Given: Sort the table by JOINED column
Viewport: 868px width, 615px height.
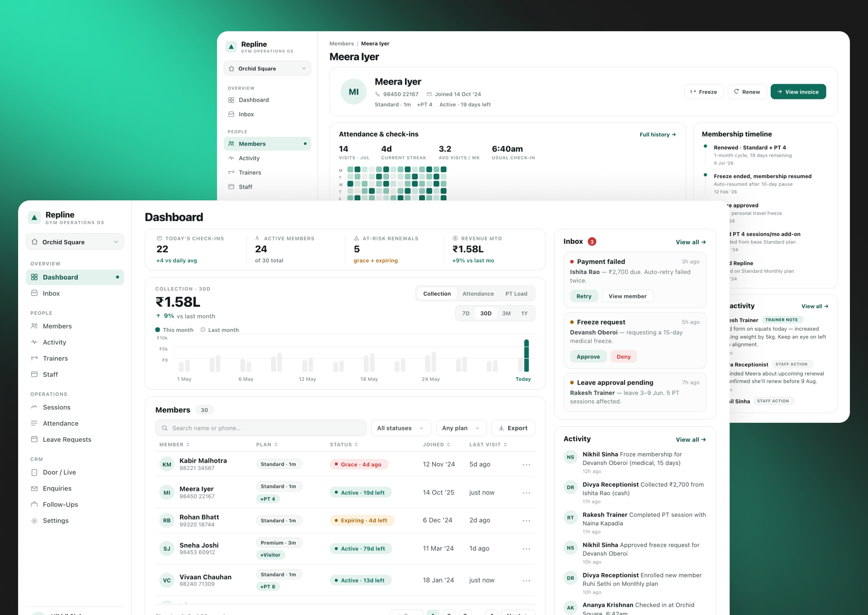Looking at the screenshot, I should 436,445.
